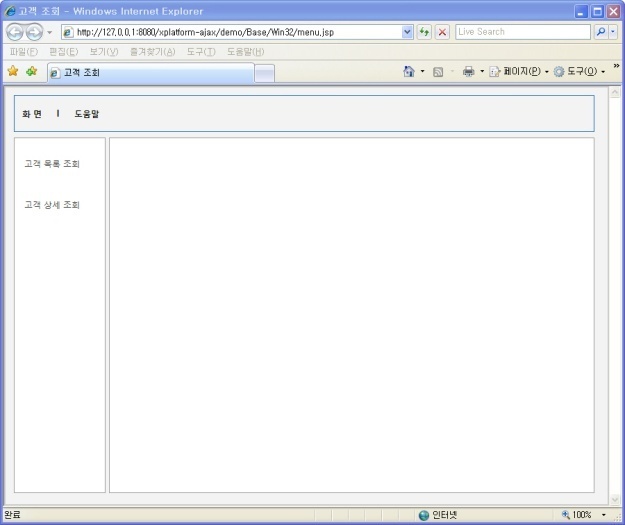This screenshot has height=525, width=625.
Task: Open the Favorites Center star icon
Action: point(13,72)
